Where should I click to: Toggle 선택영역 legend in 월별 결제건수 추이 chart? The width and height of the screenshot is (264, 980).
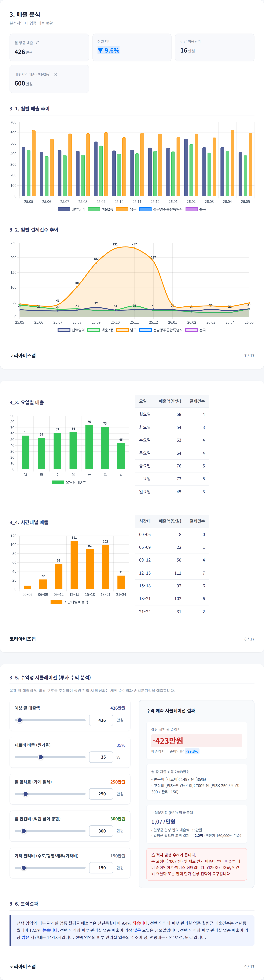(x=71, y=330)
